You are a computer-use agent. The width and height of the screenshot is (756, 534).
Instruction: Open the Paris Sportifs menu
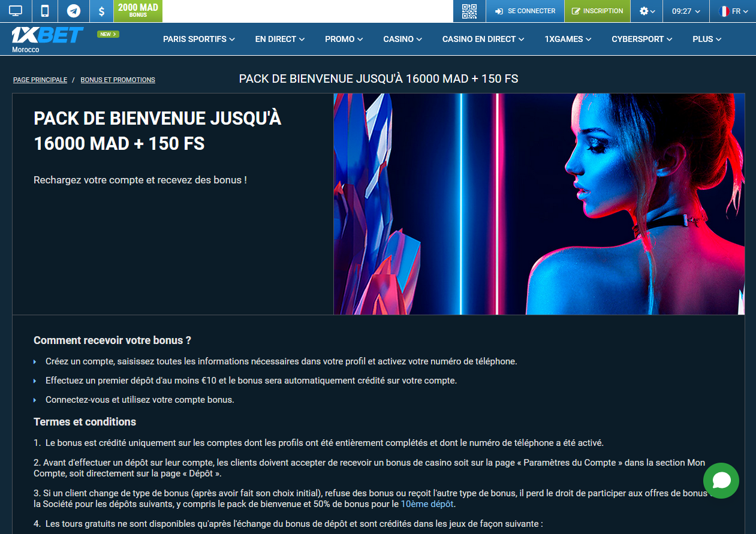click(x=198, y=39)
